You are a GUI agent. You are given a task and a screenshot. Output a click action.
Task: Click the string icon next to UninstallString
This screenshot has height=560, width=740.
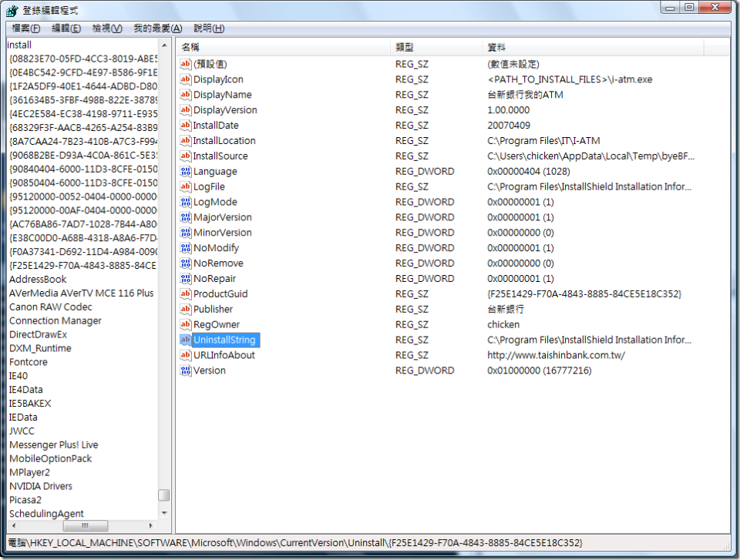tap(184, 340)
